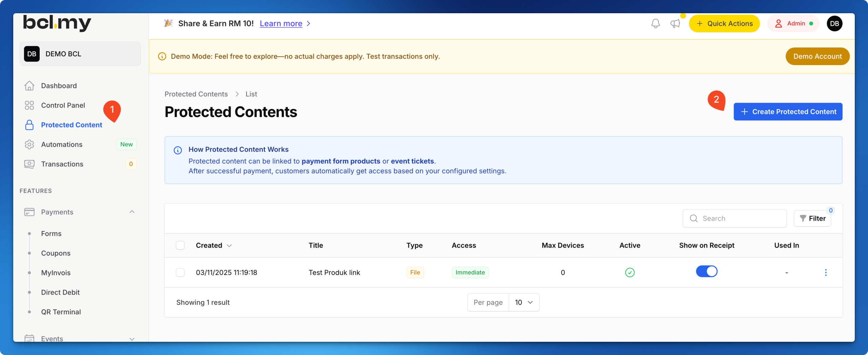Open the Per page dropdown

(524, 302)
